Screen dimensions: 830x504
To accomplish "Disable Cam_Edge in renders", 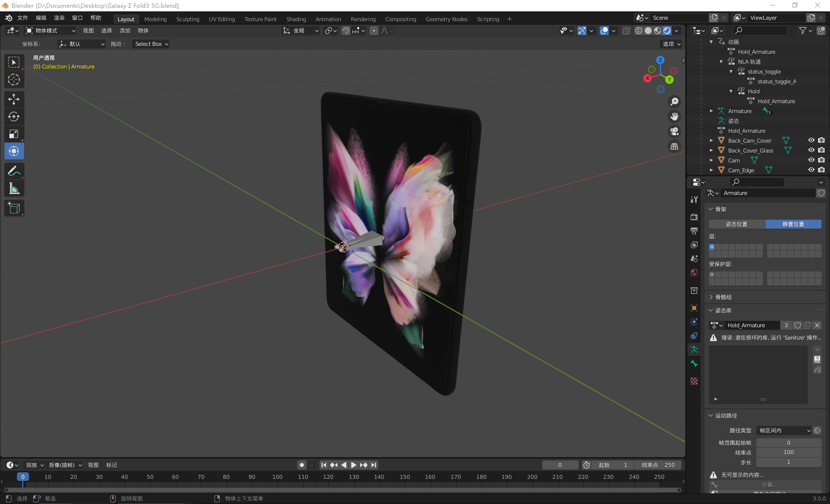I will (x=821, y=170).
